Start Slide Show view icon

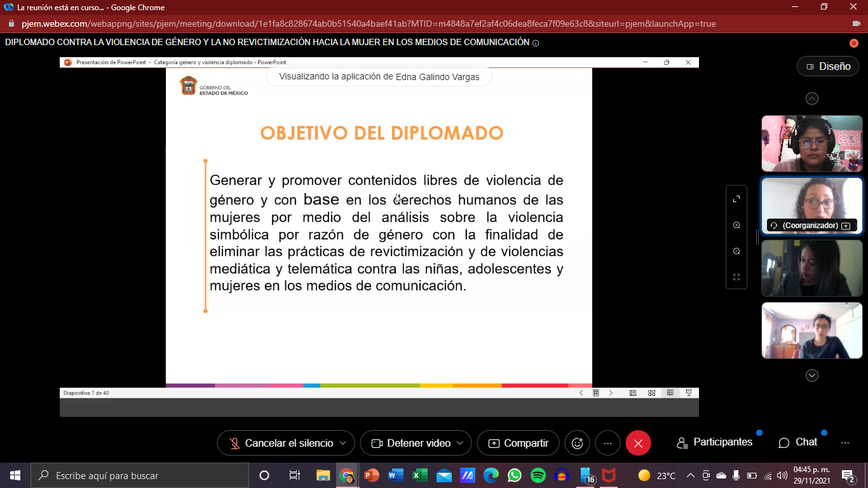(x=689, y=393)
